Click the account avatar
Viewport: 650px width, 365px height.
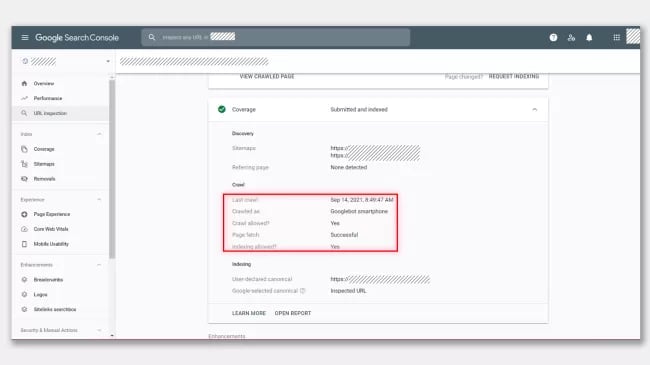(633, 36)
